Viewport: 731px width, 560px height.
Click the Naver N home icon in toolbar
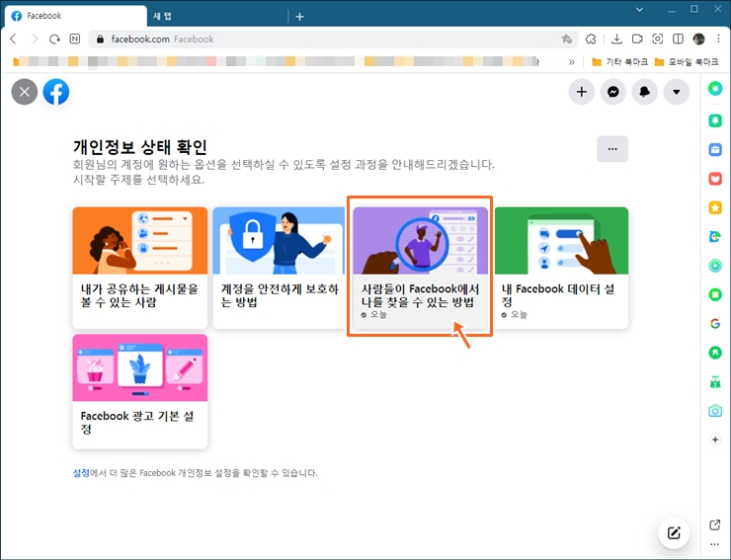[75, 40]
